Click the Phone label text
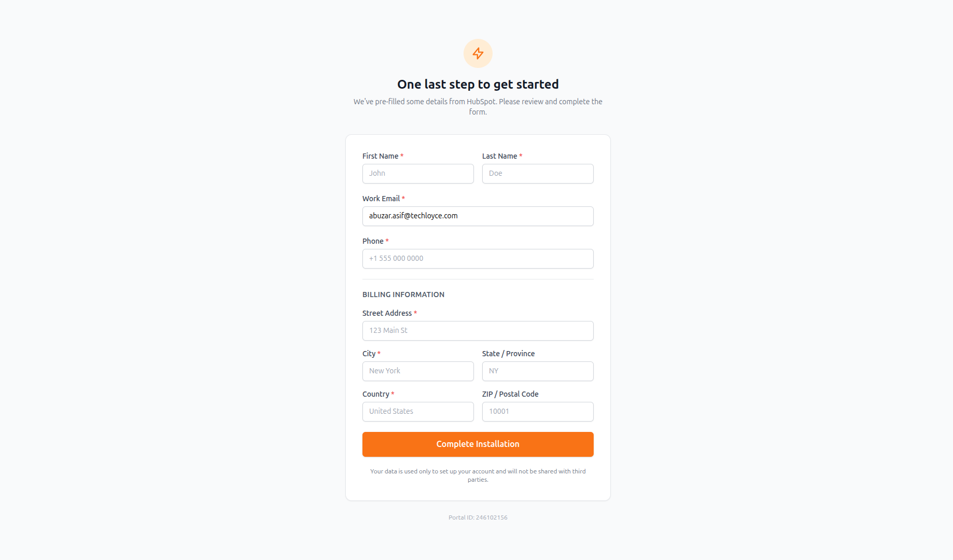Screen dimensions: 953x560 [373, 241]
